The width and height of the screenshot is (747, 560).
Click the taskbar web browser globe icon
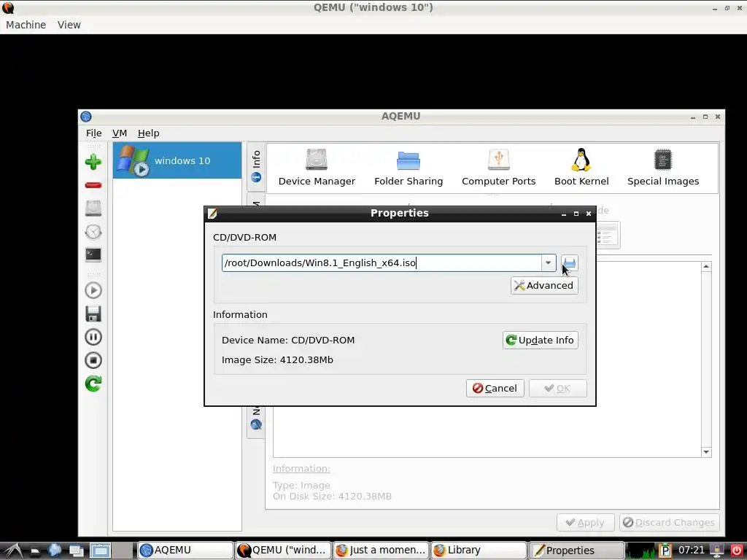(x=54, y=551)
